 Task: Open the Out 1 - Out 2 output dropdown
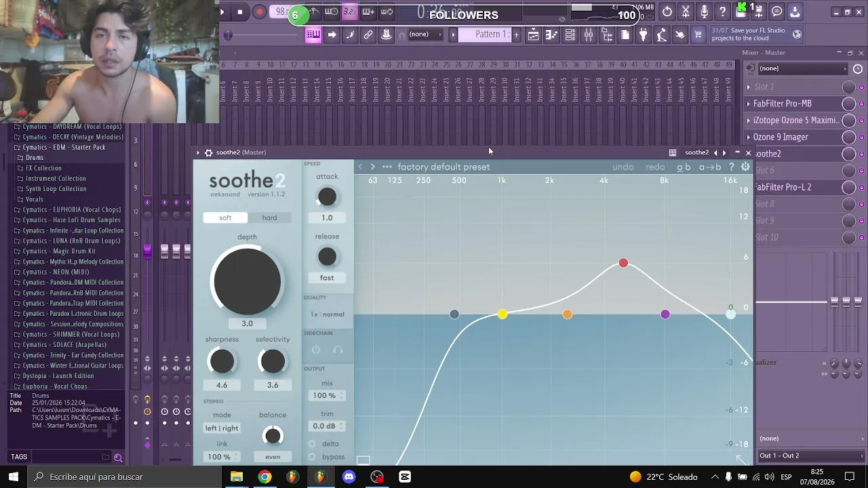tap(810, 455)
